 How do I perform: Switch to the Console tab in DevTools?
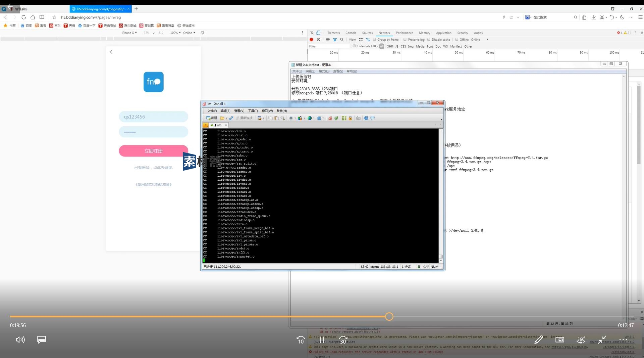point(351,33)
